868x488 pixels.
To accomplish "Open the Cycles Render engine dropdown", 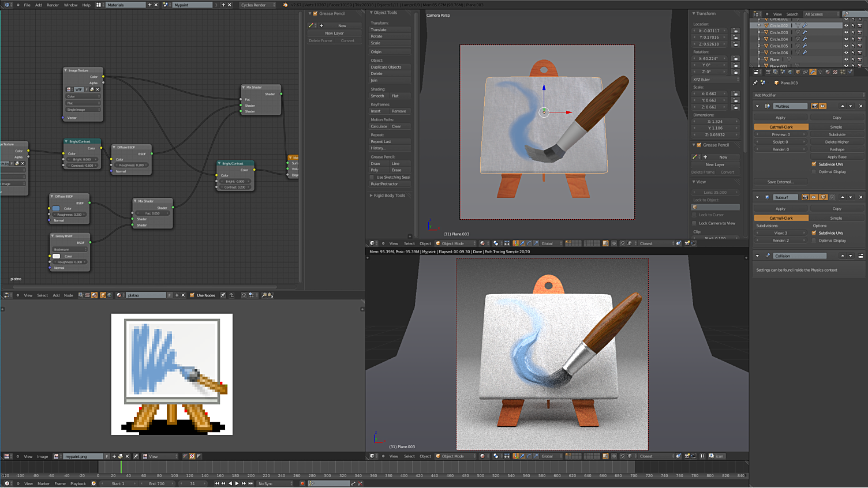I will pyautogui.click(x=257, y=5).
